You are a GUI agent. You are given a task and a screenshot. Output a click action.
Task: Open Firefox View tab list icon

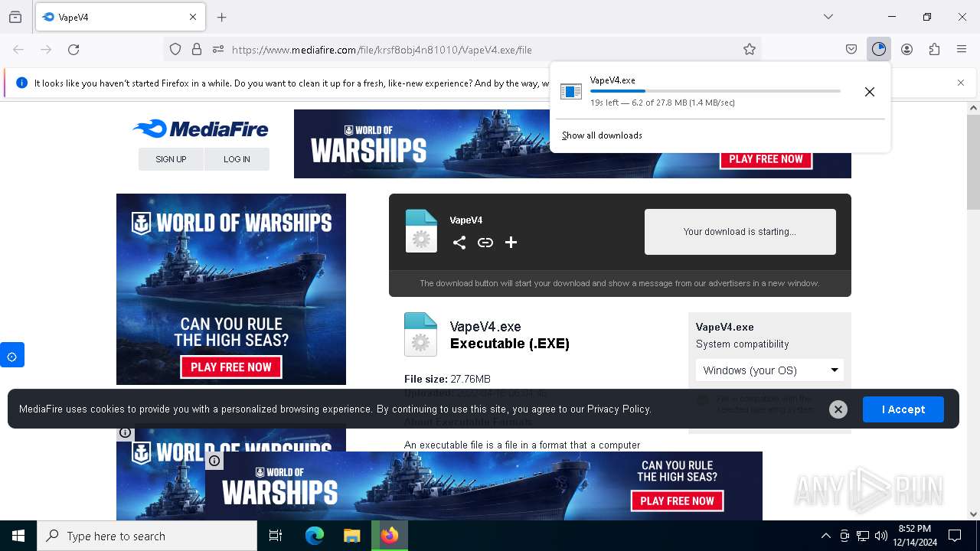coord(15,17)
